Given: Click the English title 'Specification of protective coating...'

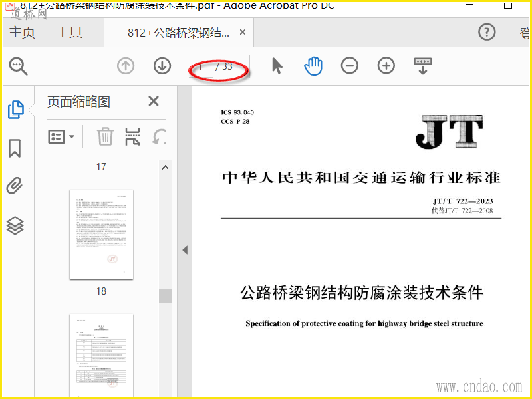Looking at the screenshot, I should [x=364, y=323].
